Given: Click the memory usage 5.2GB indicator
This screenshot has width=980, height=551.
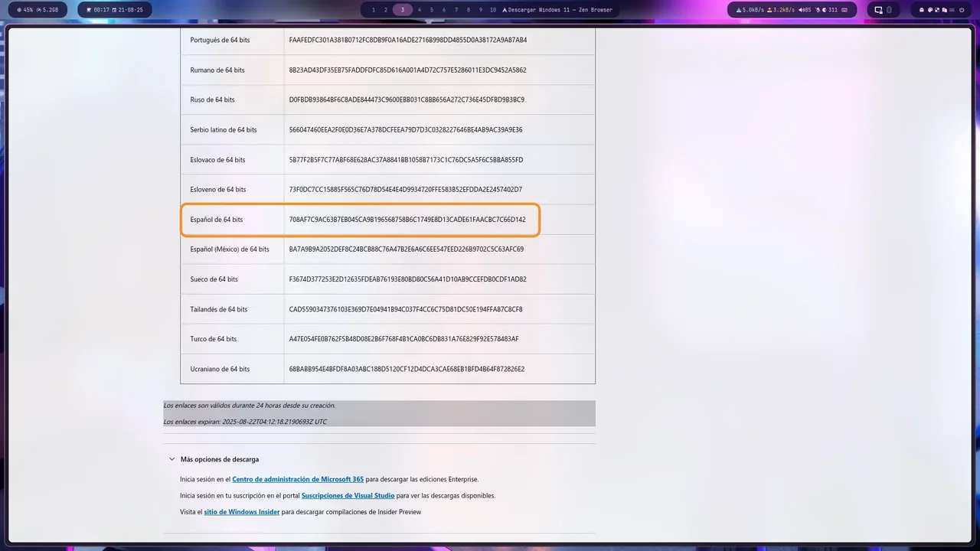Looking at the screenshot, I should (x=47, y=10).
